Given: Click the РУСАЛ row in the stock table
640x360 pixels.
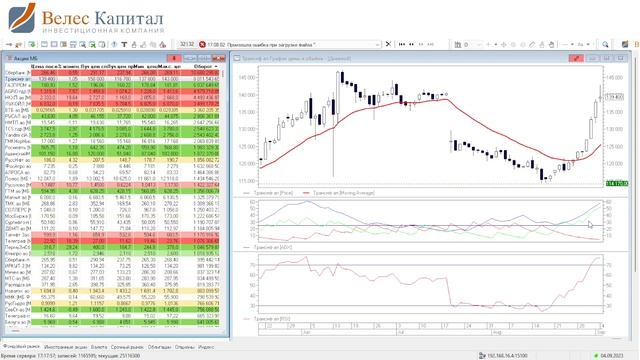Looking at the screenshot, I should [x=112, y=116].
